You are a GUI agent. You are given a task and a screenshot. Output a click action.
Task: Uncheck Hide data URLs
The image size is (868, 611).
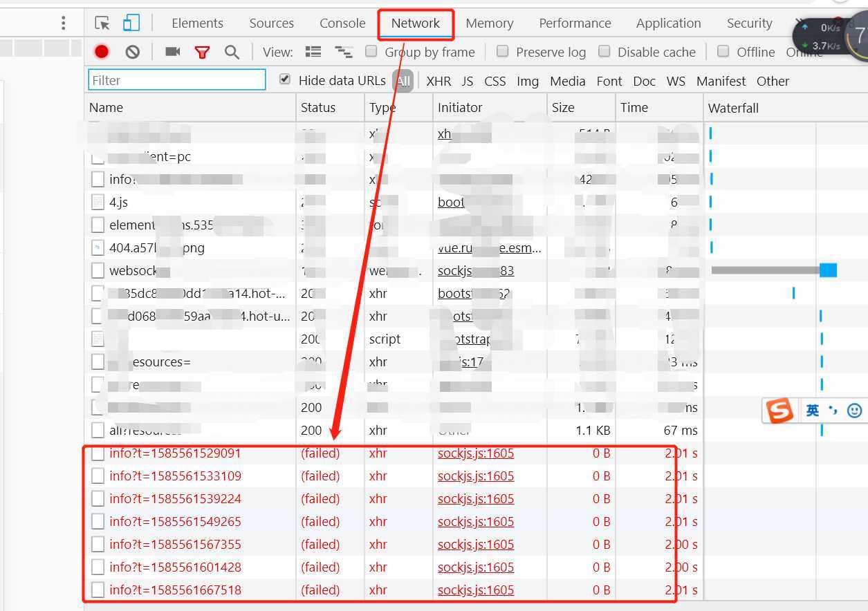pyautogui.click(x=285, y=79)
